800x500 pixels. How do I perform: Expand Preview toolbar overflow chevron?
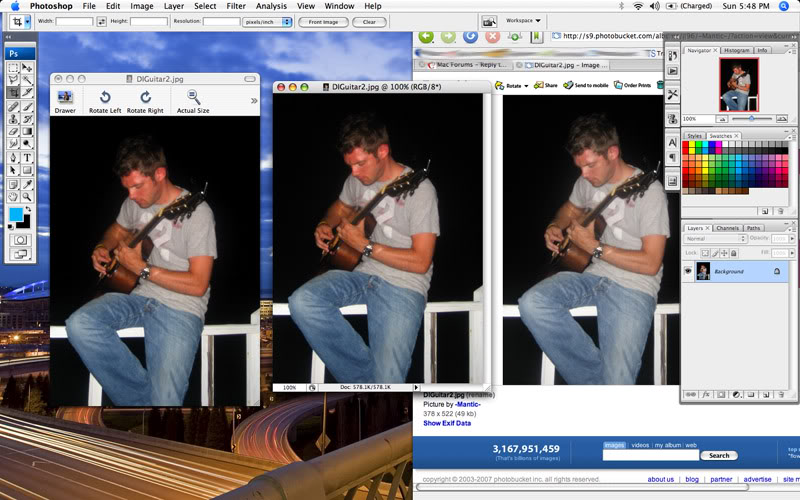(254, 101)
